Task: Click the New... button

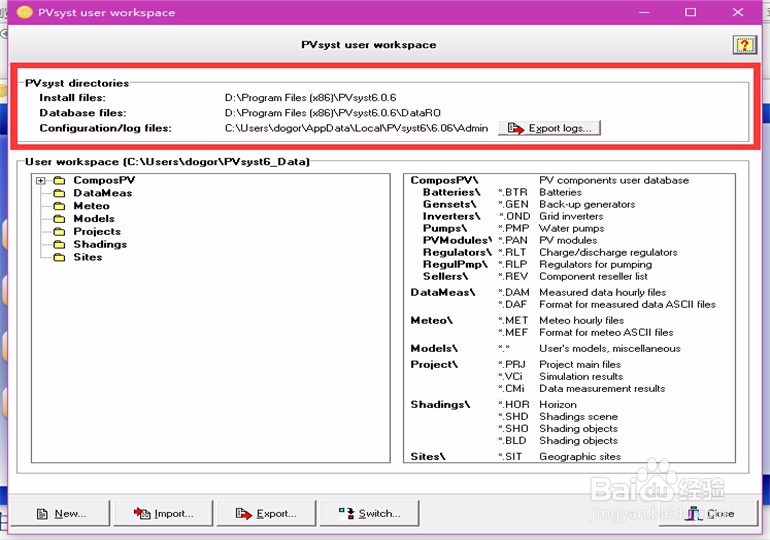Action: click(x=60, y=513)
